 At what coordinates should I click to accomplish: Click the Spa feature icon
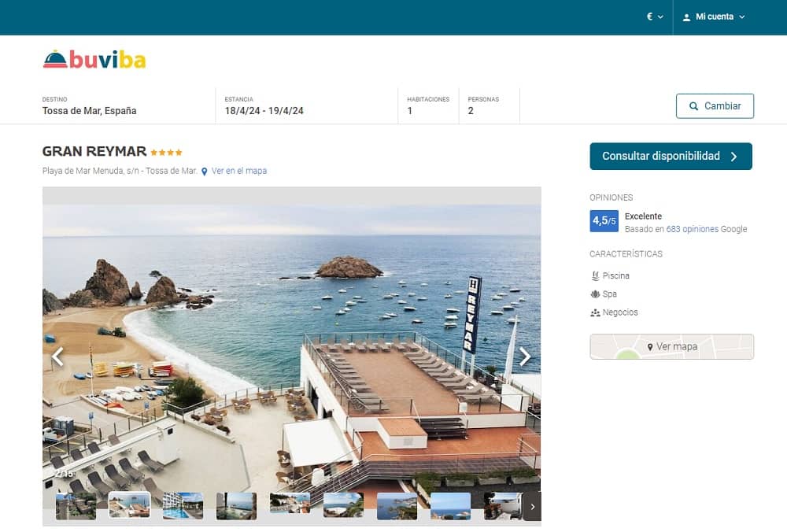pyautogui.click(x=595, y=294)
